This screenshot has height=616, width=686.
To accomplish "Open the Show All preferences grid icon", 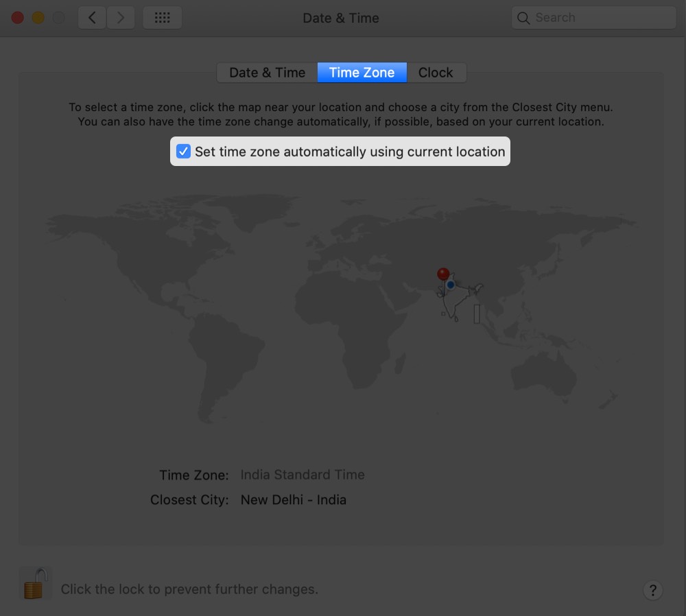I will coord(163,18).
